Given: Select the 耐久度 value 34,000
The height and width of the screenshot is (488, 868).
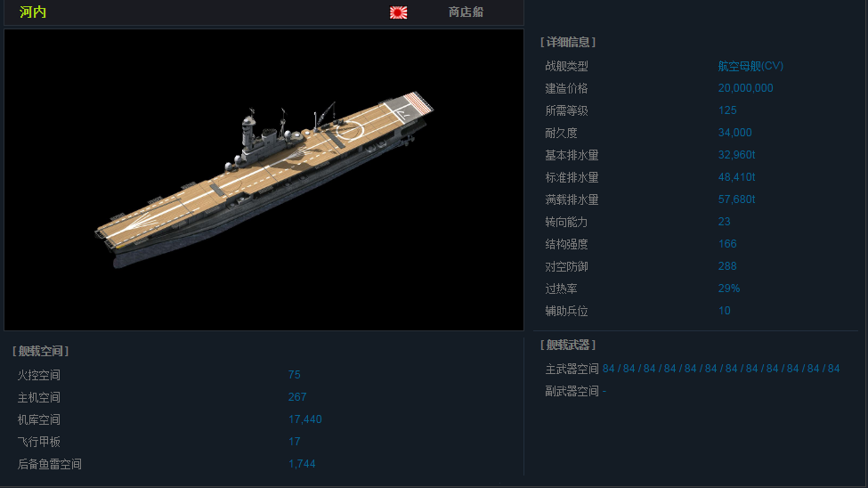Looking at the screenshot, I should point(735,133).
